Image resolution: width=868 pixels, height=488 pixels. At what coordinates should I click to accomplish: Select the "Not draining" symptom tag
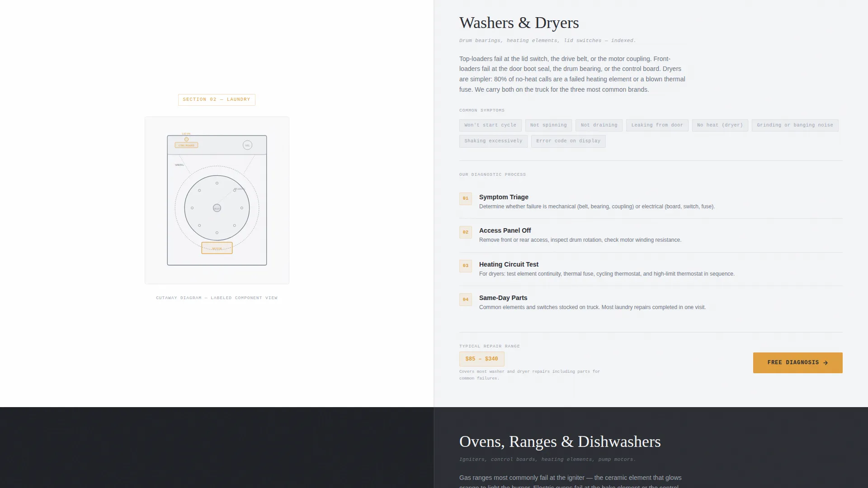pos(599,125)
